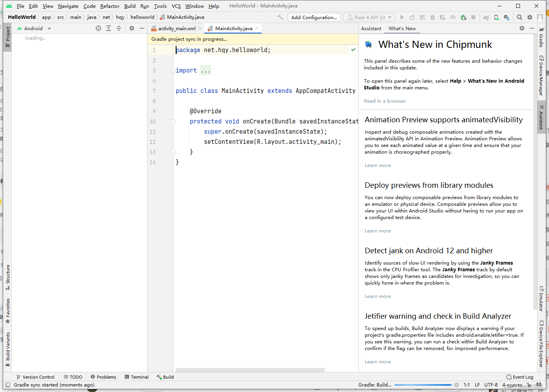Open the 4 spaces indent selector
549x392 pixels.
(x=512, y=385)
